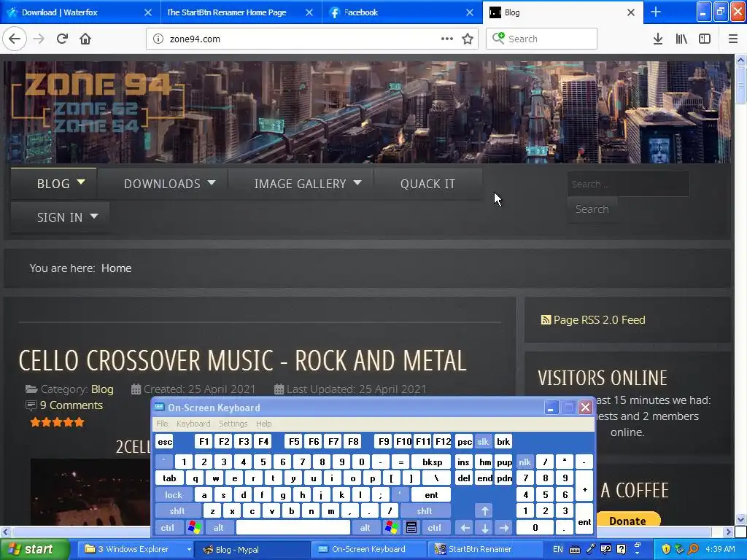The height and width of the screenshot is (560, 747).
Task: Open page actions three-dot menu
Action: tap(447, 39)
